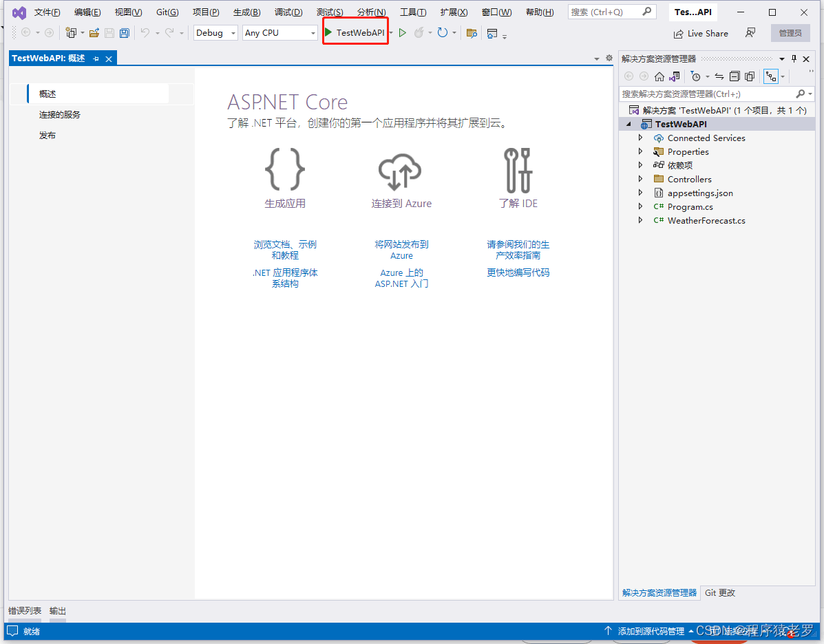
Task: Go to Home in Solution Explorer toolbar
Action: click(x=659, y=76)
